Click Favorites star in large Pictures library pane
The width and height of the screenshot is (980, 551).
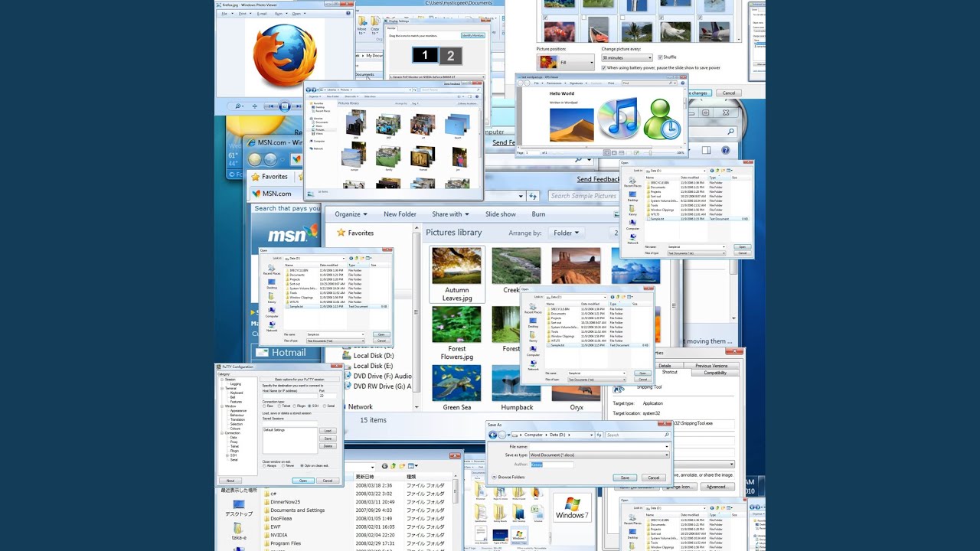click(341, 233)
